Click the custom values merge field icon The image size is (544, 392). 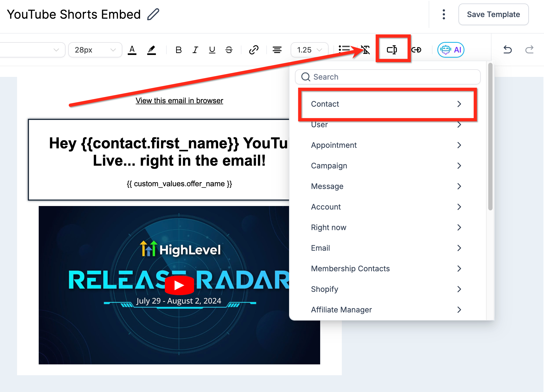click(392, 50)
